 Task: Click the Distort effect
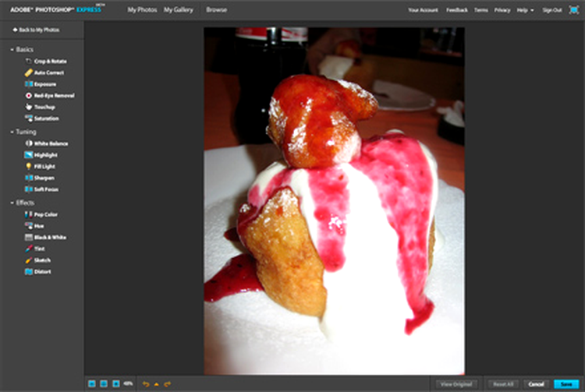click(x=42, y=271)
